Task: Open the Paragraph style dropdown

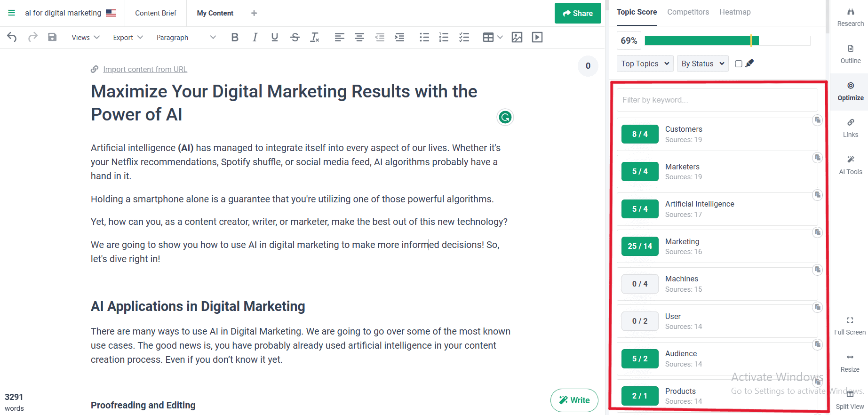Action: coord(186,37)
